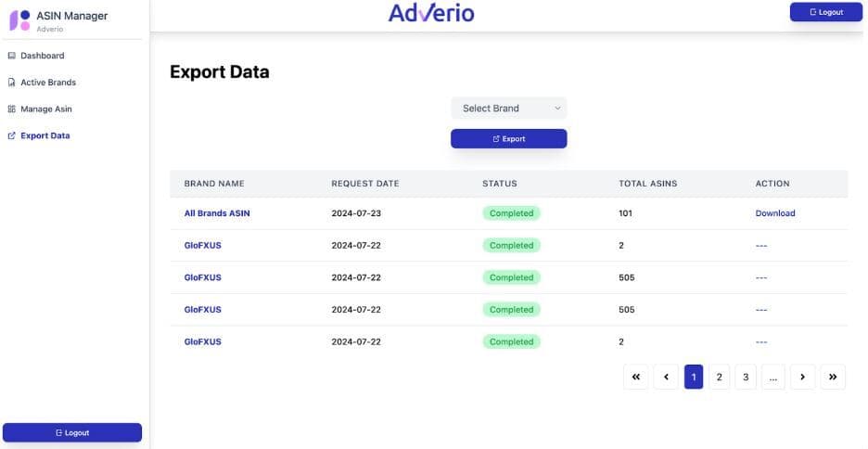The height and width of the screenshot is (449, 868).
Task: Click the Logout button at sidebar bottom
Action: coord(72,432)
